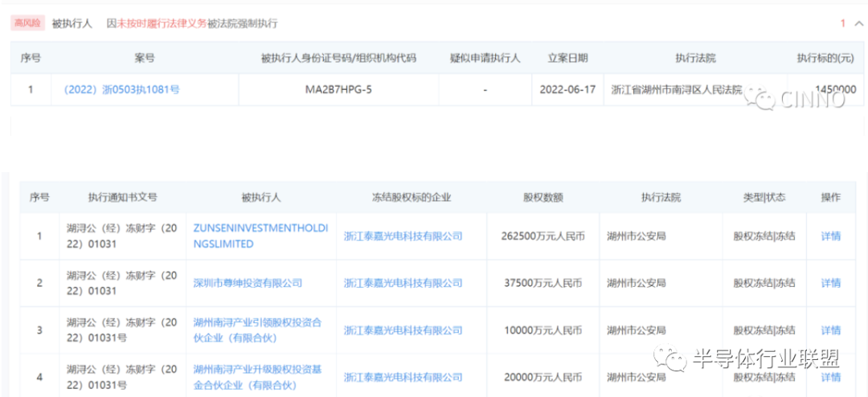Select 未按时履行法律义务 red text
This screenshot has width=868, height=397.
(161, 23)
